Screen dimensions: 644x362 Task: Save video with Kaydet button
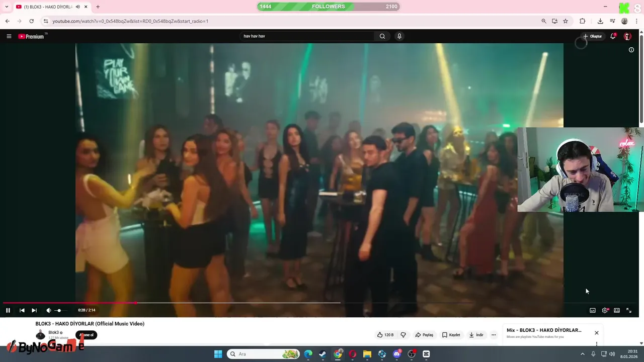point(451,335)
